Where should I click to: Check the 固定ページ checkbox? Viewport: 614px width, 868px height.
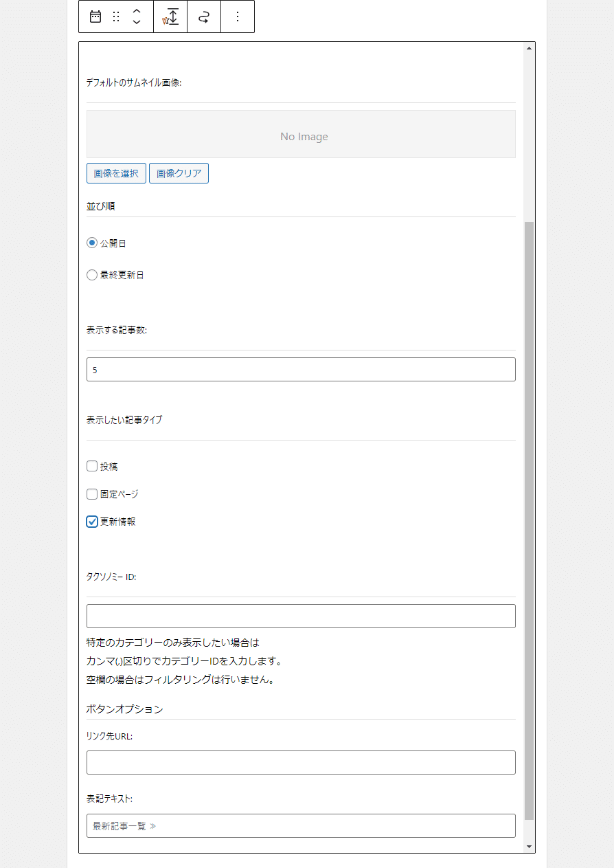point(92,493)
